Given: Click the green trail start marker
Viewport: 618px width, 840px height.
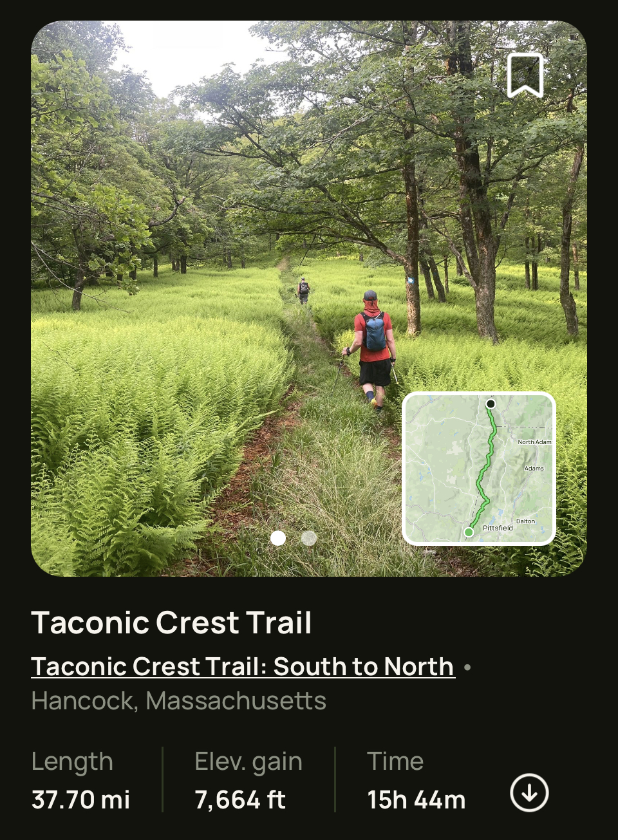Looking at the screenshot, I should point(469,532).
